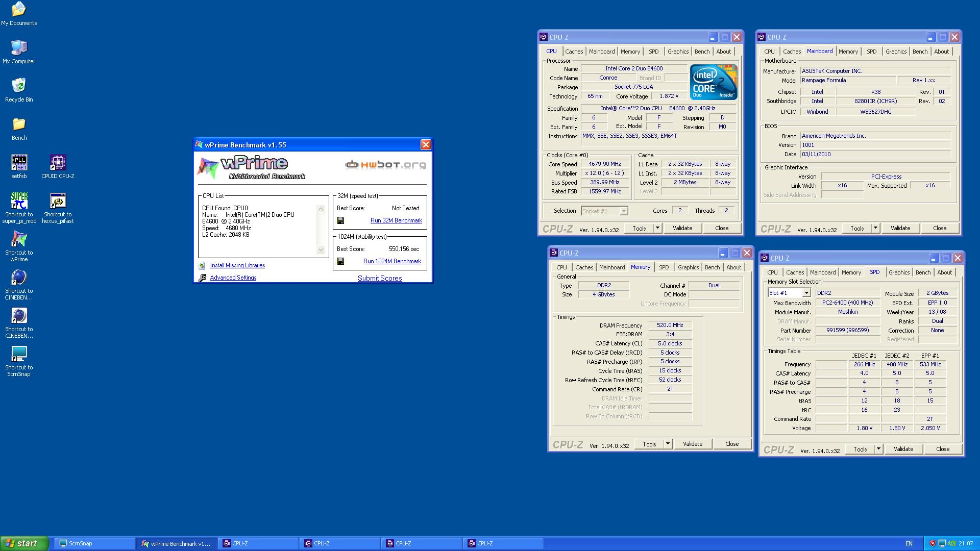Open the Windows Start button
This screenshot has width=980, height=551.
tap(24, 543)
